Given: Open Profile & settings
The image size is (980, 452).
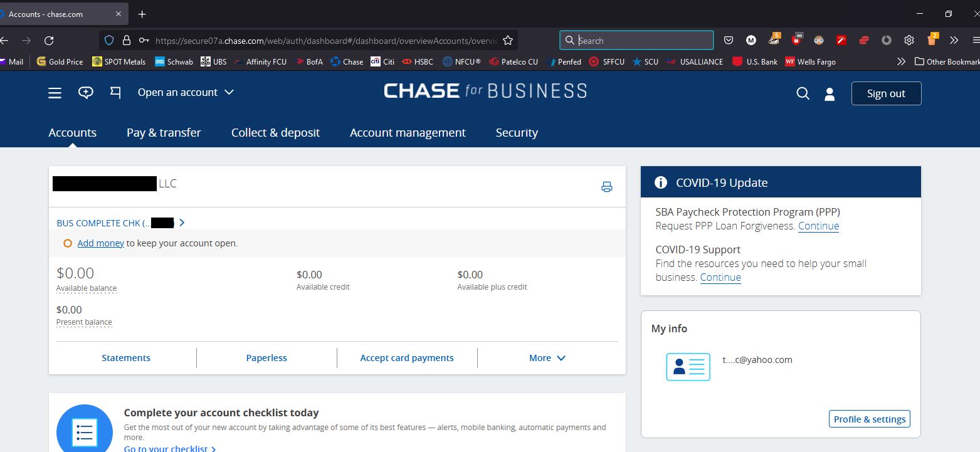Looking at the screenshot, I should 869,419.
